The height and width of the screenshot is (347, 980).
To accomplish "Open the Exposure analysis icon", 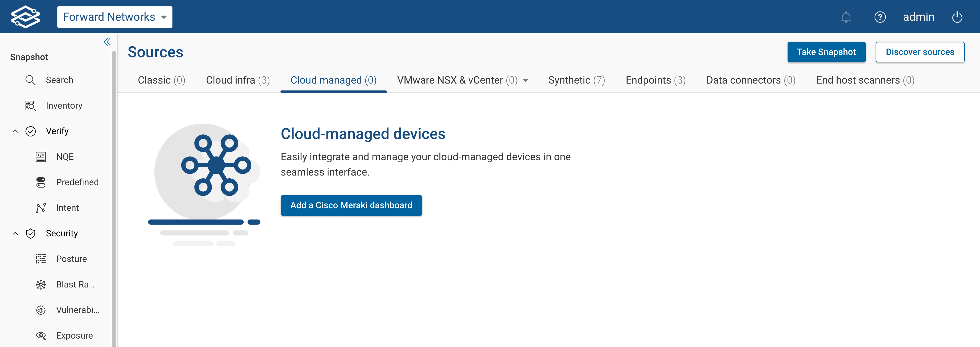I will pyautogui.click(x=40, y=335).
